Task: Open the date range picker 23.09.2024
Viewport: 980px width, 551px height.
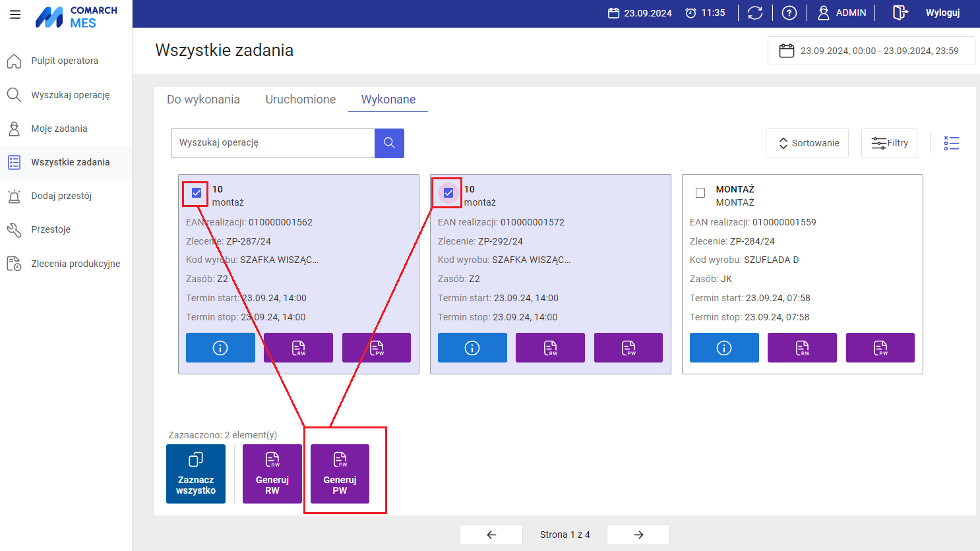Action: point(871,51)
